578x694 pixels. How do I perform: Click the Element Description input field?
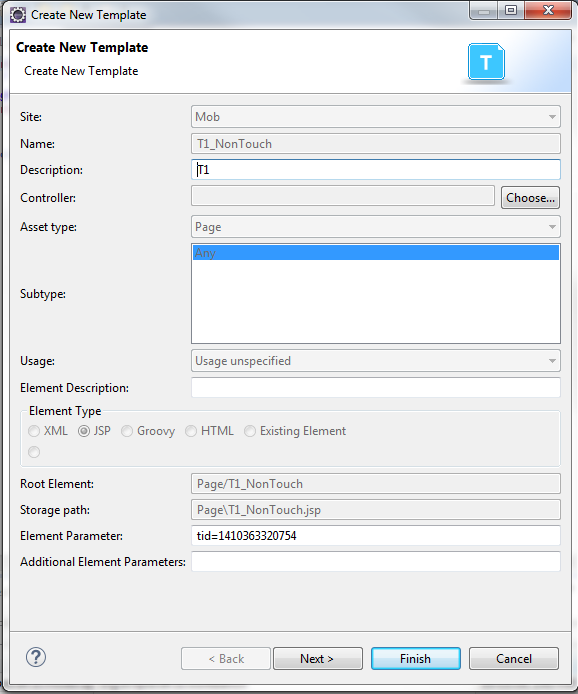click(376, 387)
